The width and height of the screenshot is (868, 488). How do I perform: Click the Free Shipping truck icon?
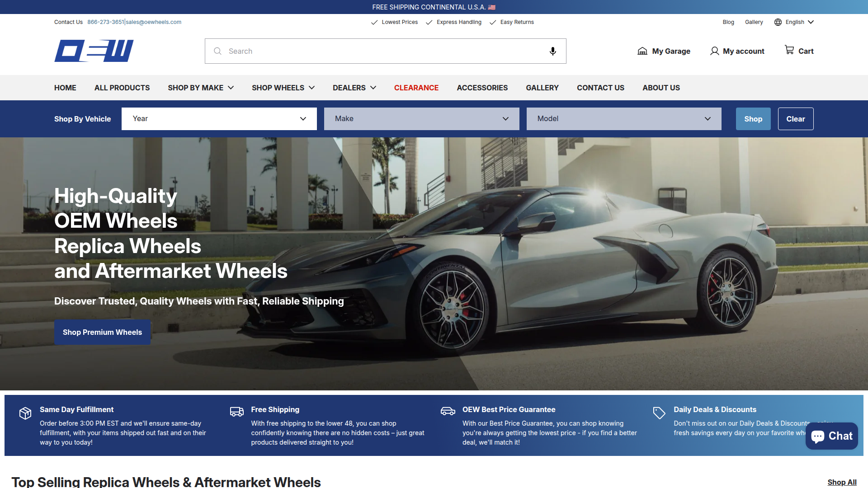(236, 412)
